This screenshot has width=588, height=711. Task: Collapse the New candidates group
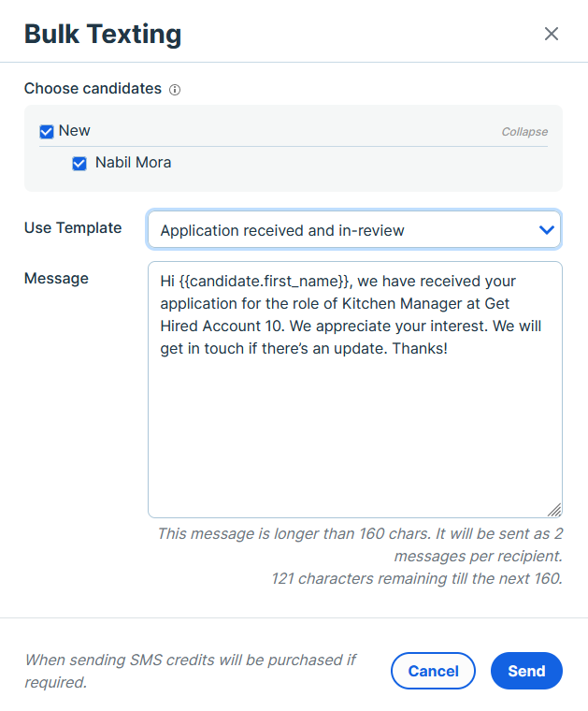click(x=524, y=132)
